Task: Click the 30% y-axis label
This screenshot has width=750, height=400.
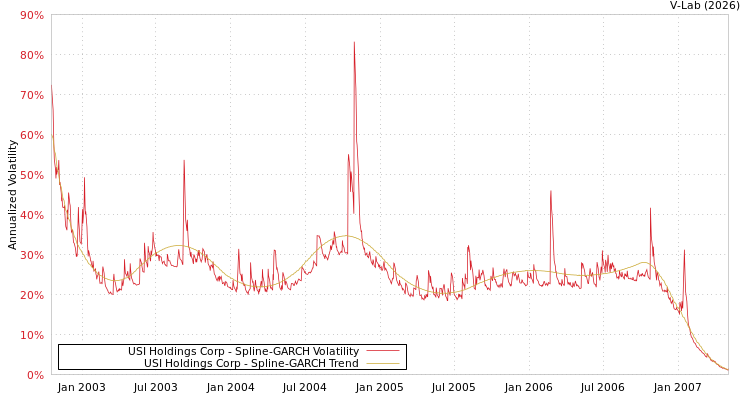Action: (32, 255)
